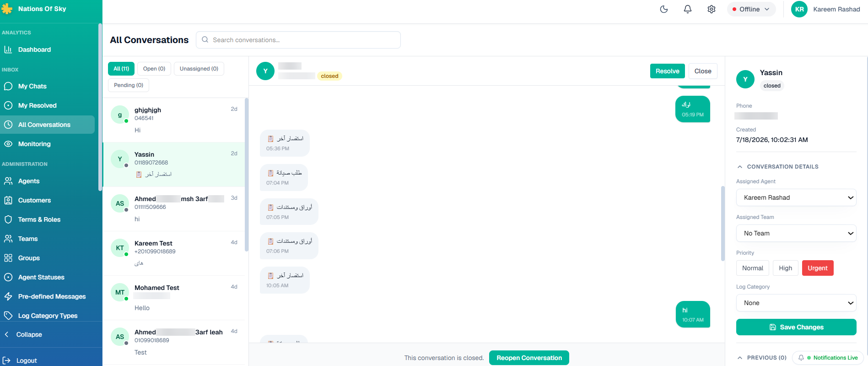Select the All (11) filter tab
This screenshot has height=366, width=868.
[x=121, y=69]
